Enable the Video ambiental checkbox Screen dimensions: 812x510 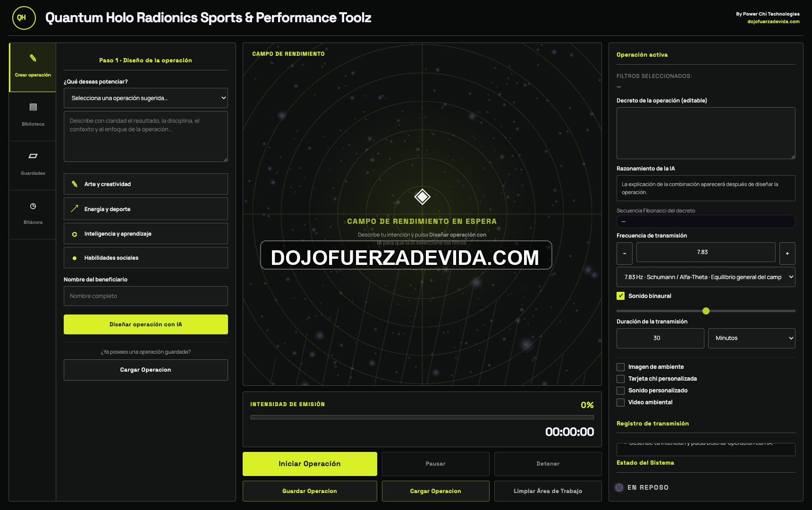(x=621, y=402)
